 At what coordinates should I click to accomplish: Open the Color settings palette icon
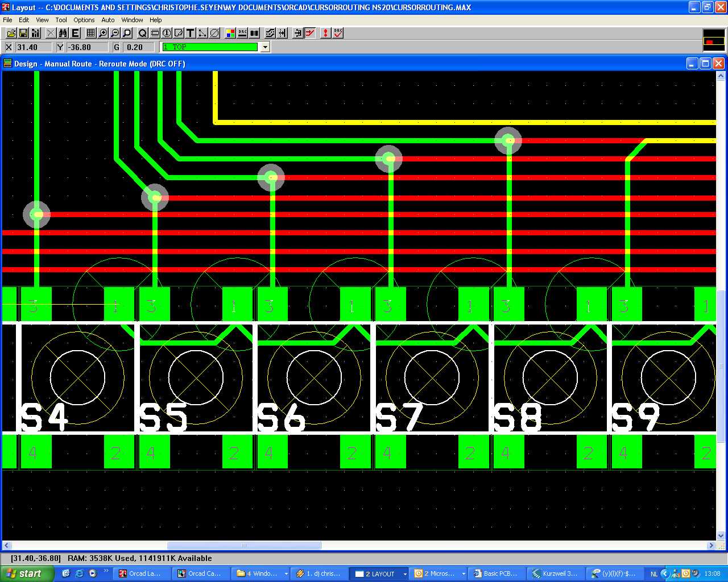point(230,34)
